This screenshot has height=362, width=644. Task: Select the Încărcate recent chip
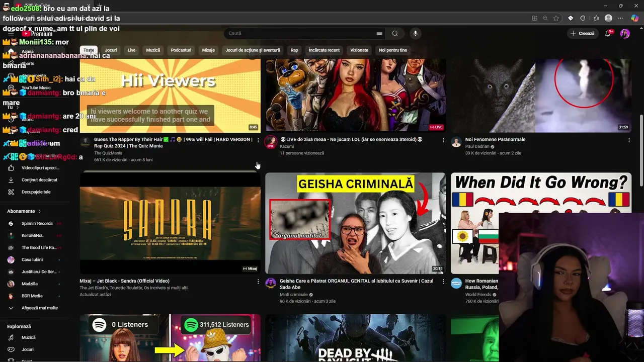click(324, 50)
